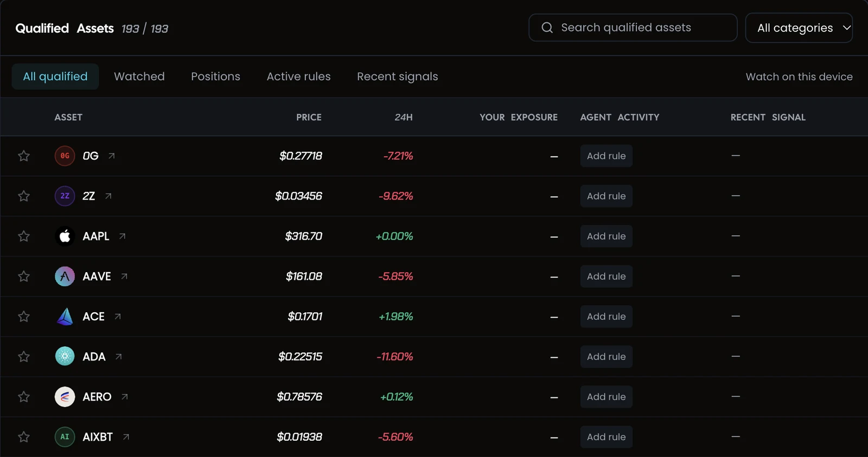Click the ADA token logo

click(x=65, y=357)
